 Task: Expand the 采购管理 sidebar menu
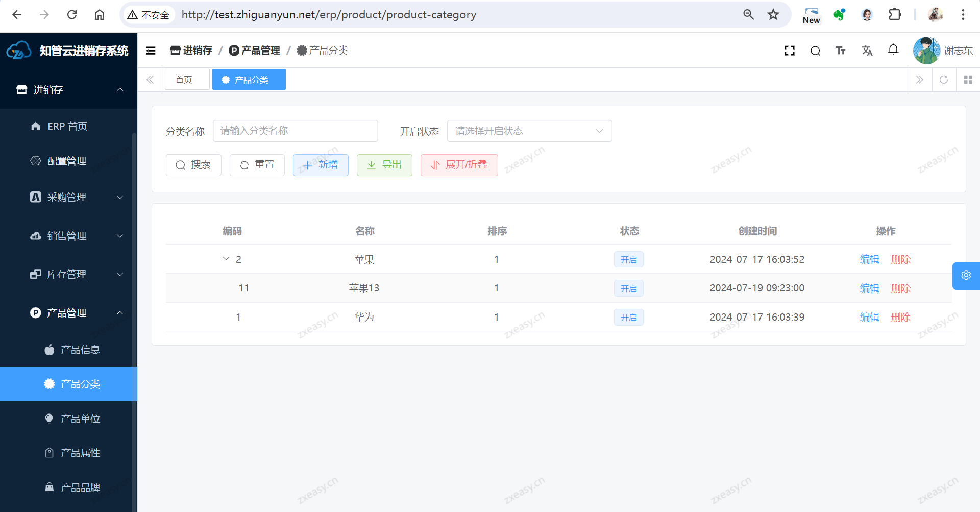tap(77, 197)
